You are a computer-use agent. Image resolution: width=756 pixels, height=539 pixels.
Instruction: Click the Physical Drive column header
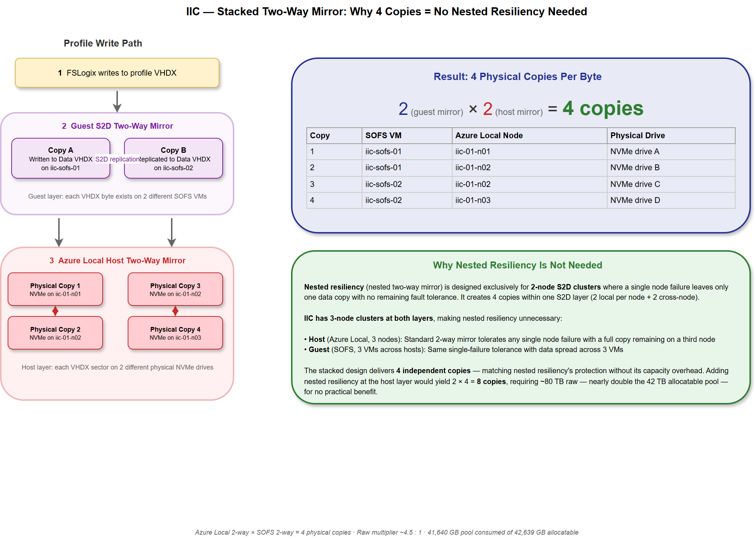pyautogui.click(x=637, y=135)
